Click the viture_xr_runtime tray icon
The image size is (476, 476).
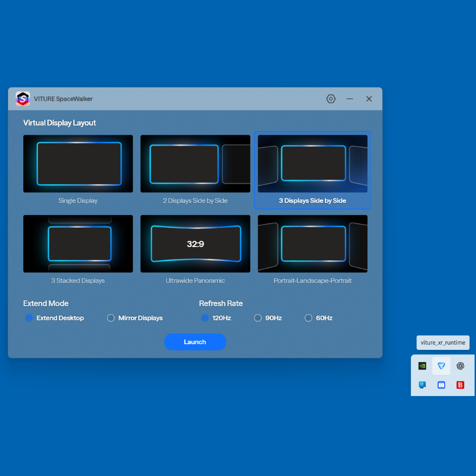click(x=441, y=366)
